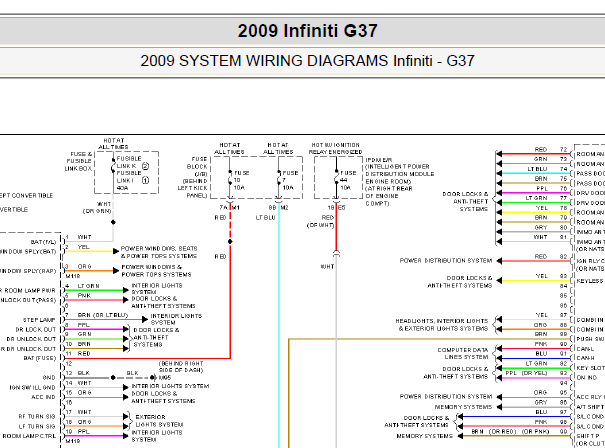The width and height of the screenshot is (605, 448).
Task: Click the "LF TURN SIG" label
Action: coord(37,427)
